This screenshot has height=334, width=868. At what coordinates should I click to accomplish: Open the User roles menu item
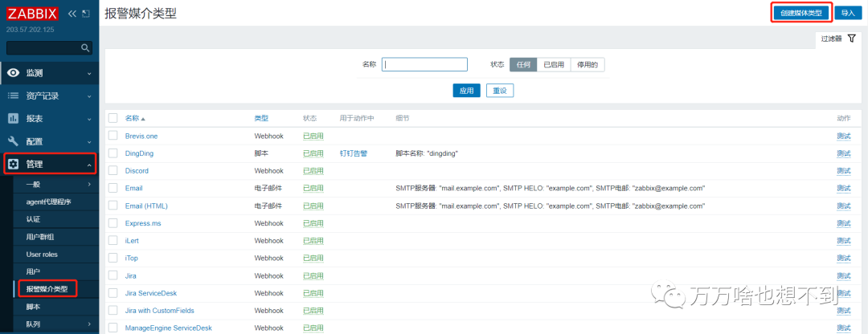click(x=42, y=255)
